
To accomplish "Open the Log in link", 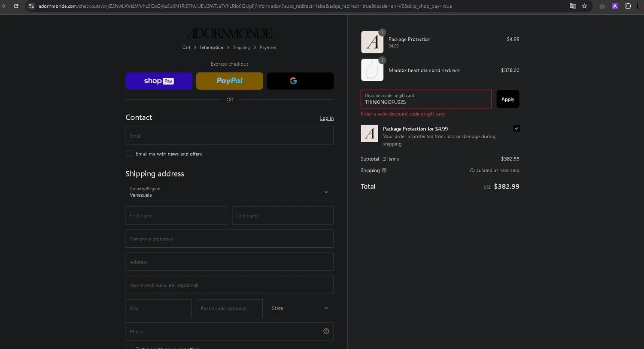I will (x=327, y=118).
